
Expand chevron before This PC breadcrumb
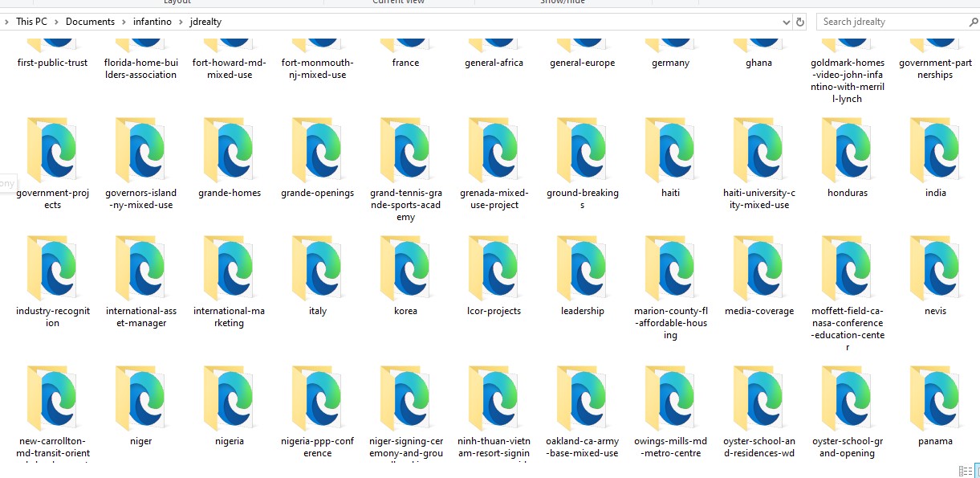pyautogui.click(x=7, y=22)
